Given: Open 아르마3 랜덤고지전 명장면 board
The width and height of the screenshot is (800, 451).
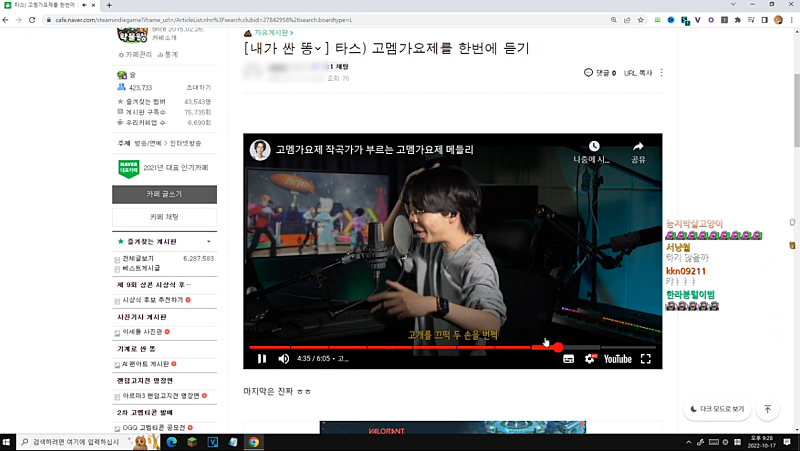Looking at the screenshot, I should (161, 395).
